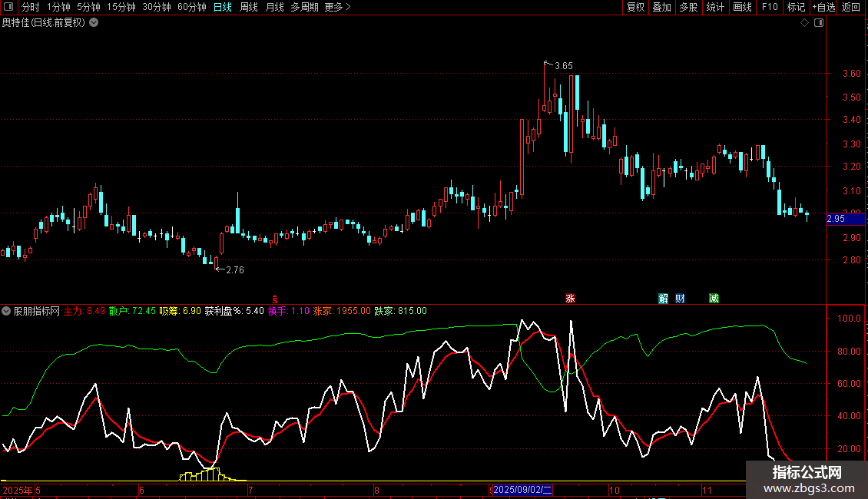Add stock via +自选 button
Screen dimensions: 868x499
823,7
